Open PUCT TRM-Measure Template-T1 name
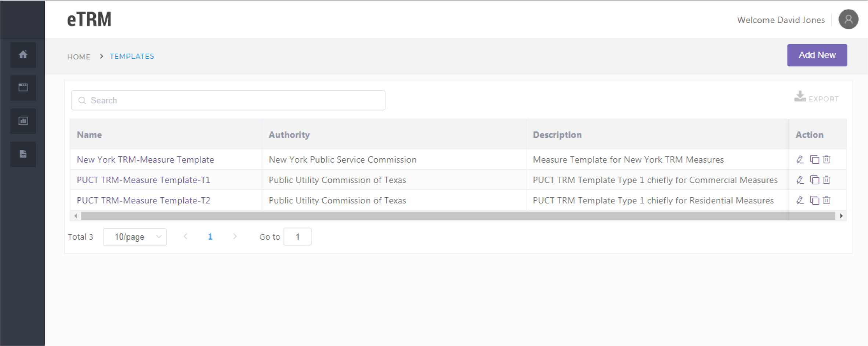The width and height of the screenshot is (868, 346). coord(144,180)
